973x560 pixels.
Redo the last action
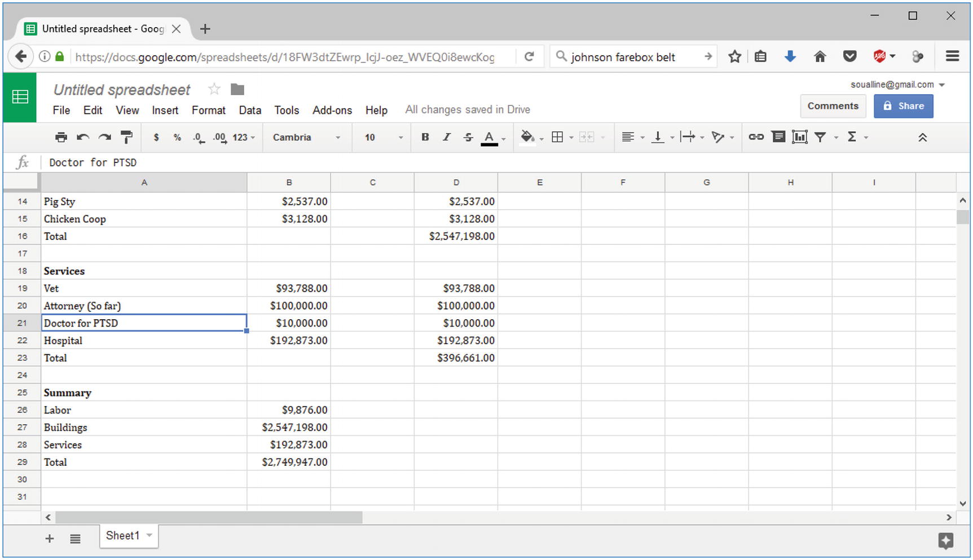105,137
